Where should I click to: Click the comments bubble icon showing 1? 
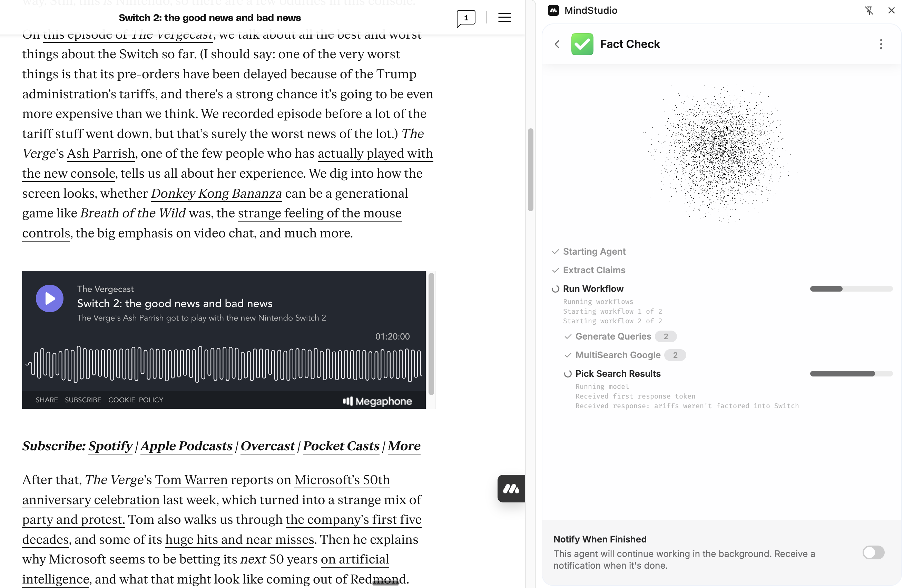[466, 18]
